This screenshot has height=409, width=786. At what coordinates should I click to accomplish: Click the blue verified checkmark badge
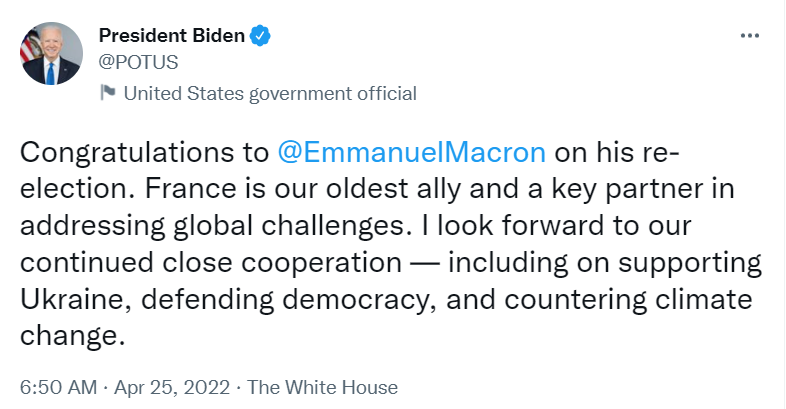[x=260, y=37]
